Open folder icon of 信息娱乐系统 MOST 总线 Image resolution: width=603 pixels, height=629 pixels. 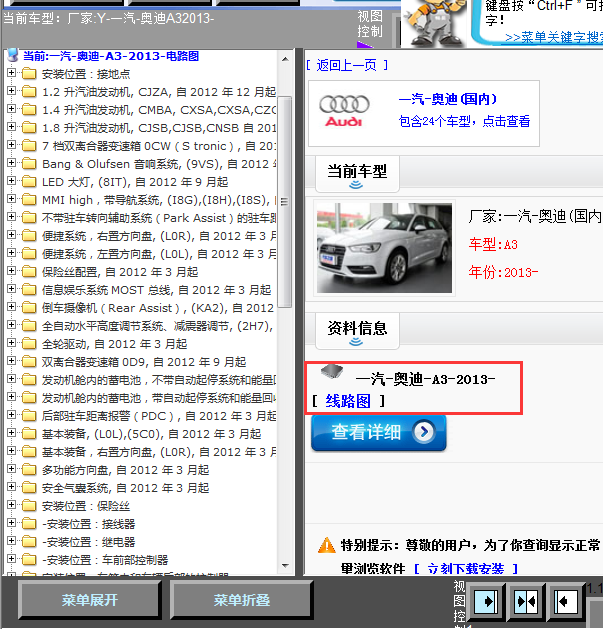pos(29,290)
